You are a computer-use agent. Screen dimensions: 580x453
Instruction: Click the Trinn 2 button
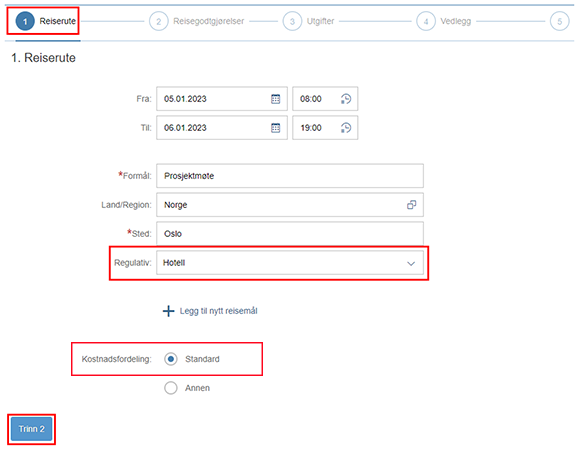[31, 429]
